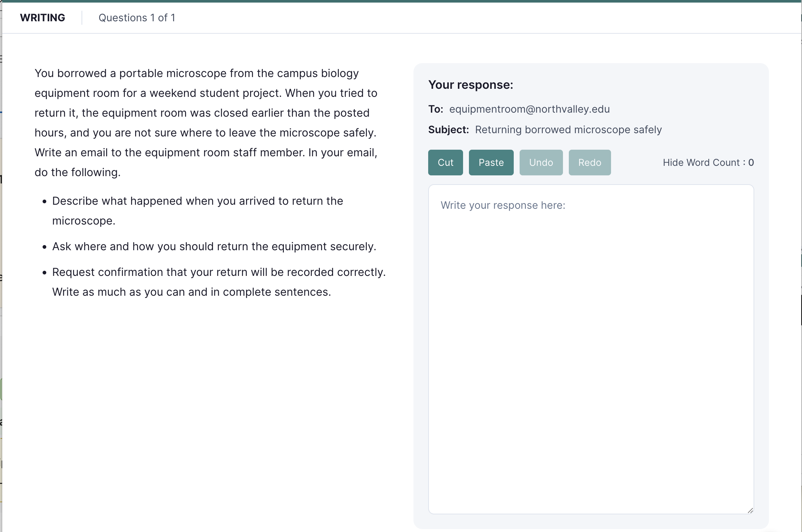Select the recipient address equipmentroom@northvalley.edu
The width and height of the screenshot is (802, 532).
click(529, 109)
